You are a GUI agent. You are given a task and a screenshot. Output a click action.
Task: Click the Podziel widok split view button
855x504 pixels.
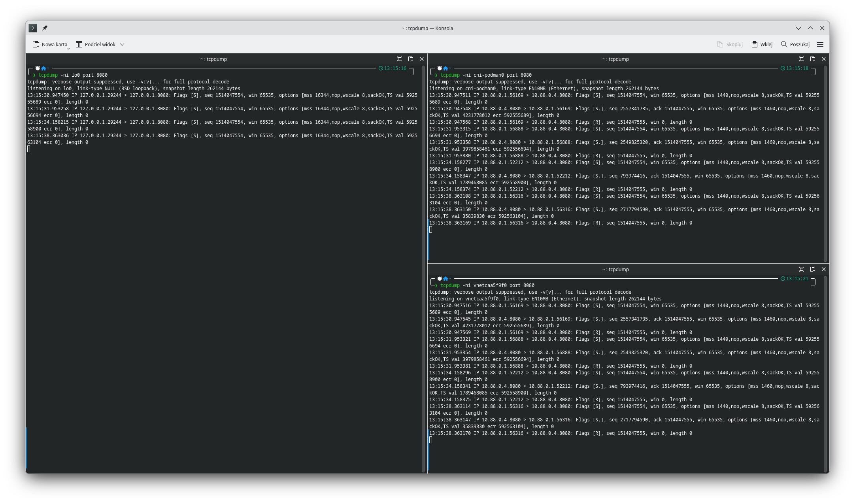point(96,44)
